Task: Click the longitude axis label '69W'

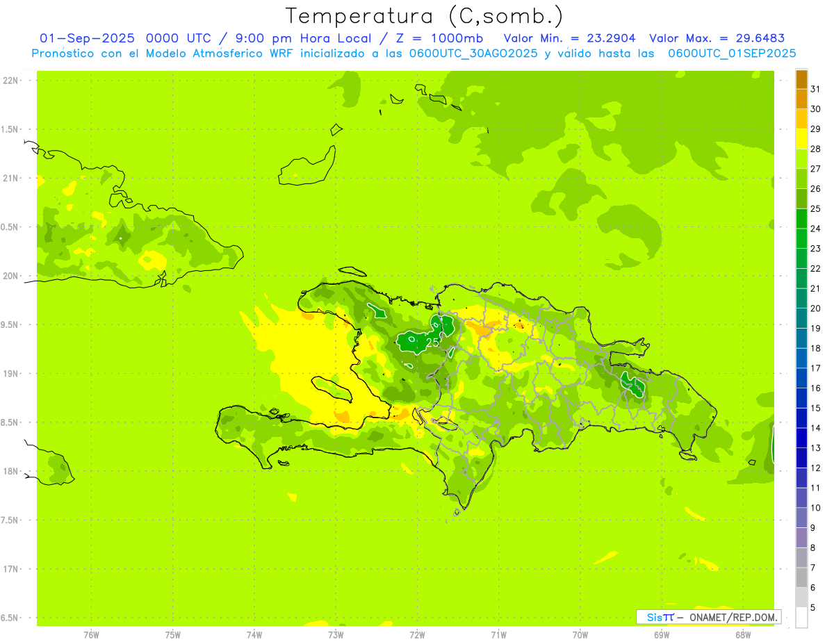Action: (x=662, y=635)
